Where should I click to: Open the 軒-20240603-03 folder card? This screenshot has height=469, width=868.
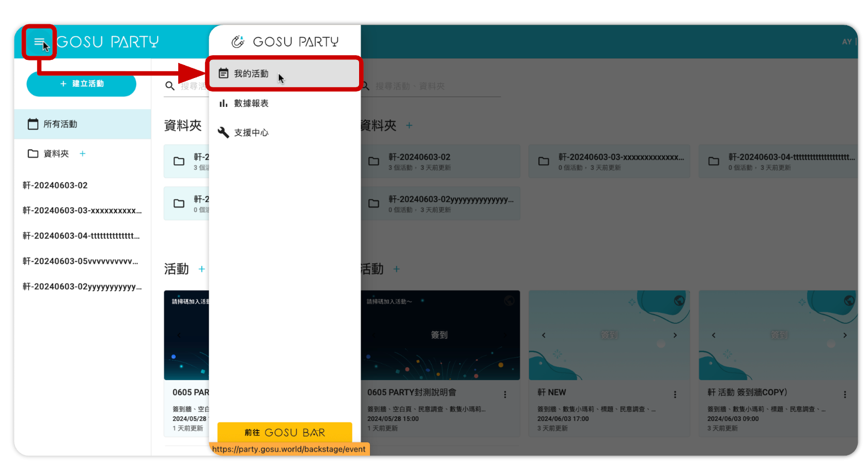tap(609, 162)
